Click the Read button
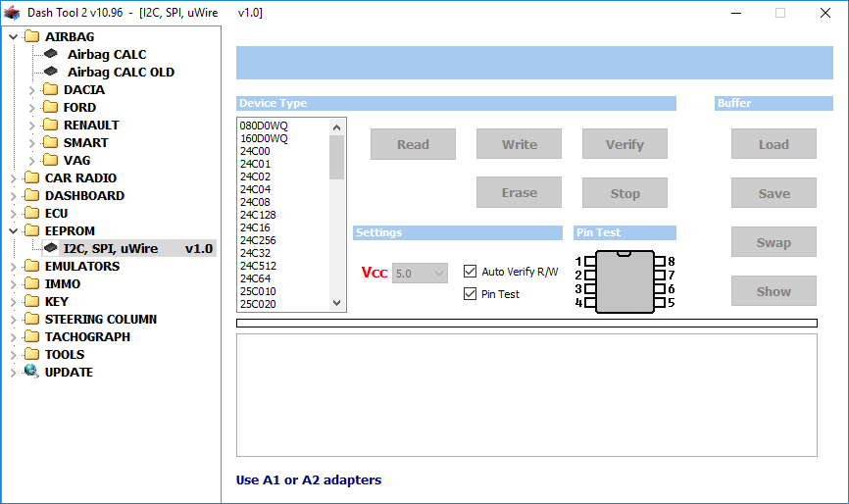 click(413, 144)
